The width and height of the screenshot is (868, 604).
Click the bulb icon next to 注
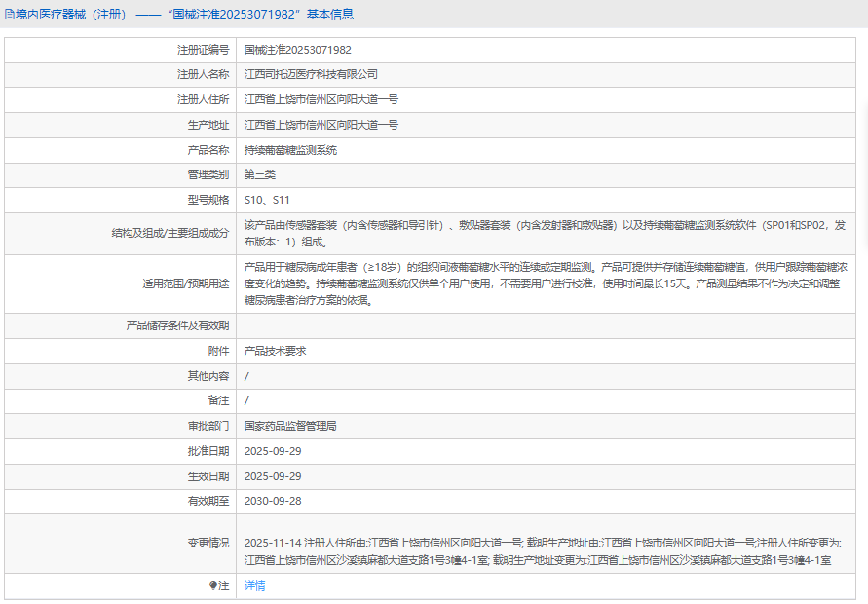pyautogui.click(x=212, y=585)
